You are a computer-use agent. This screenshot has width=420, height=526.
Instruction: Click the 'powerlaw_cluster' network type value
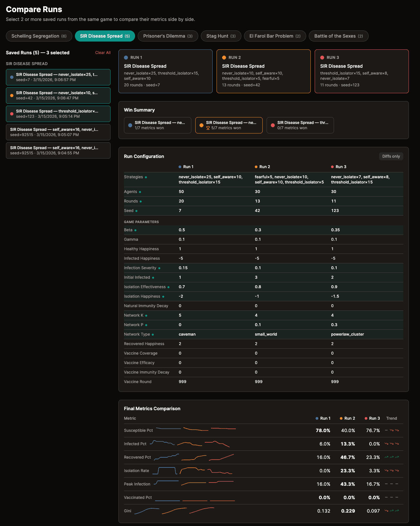(x=347, y=334)
